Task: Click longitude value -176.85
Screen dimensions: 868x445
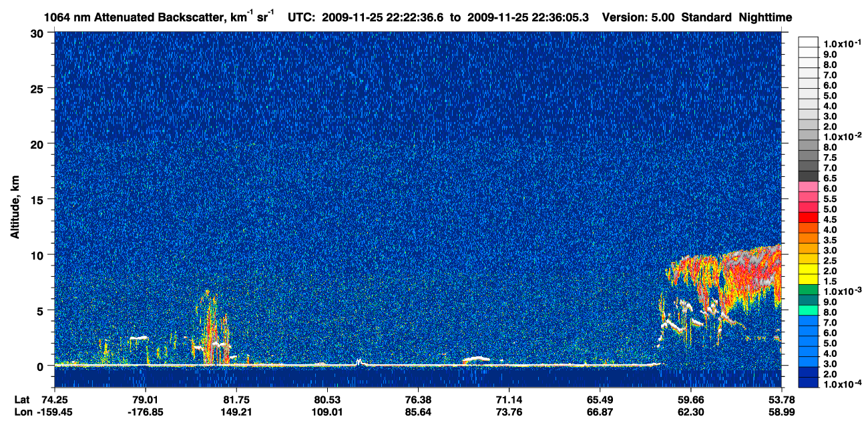Action: (x=146, y=412)
